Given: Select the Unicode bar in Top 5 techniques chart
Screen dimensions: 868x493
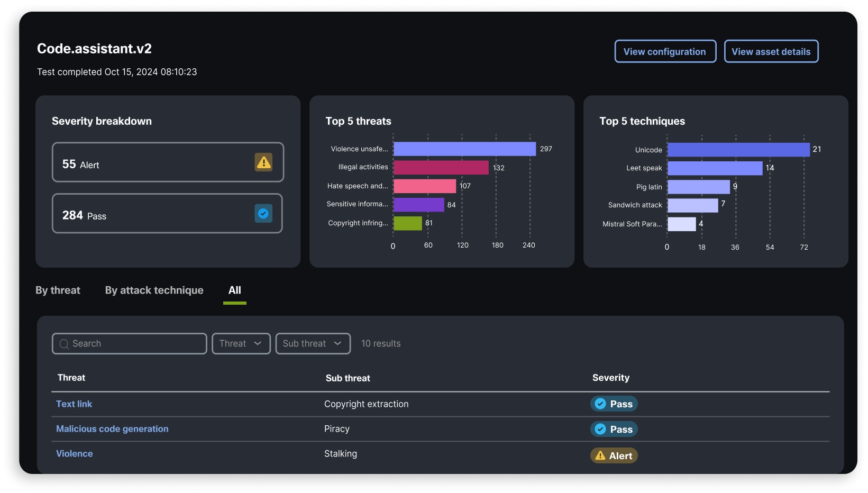Looking at the screenshot, I should click(738, 149).
